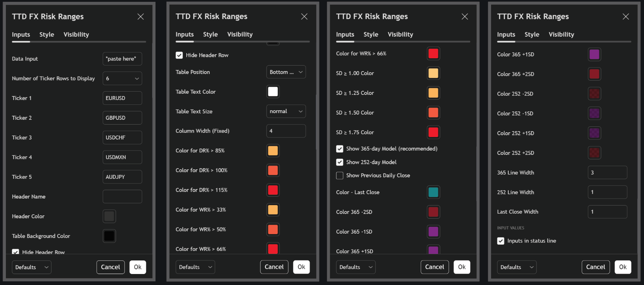Open Color 252 +1SD swatch
Screen dimensions: 644x285
tap(594, 133)
